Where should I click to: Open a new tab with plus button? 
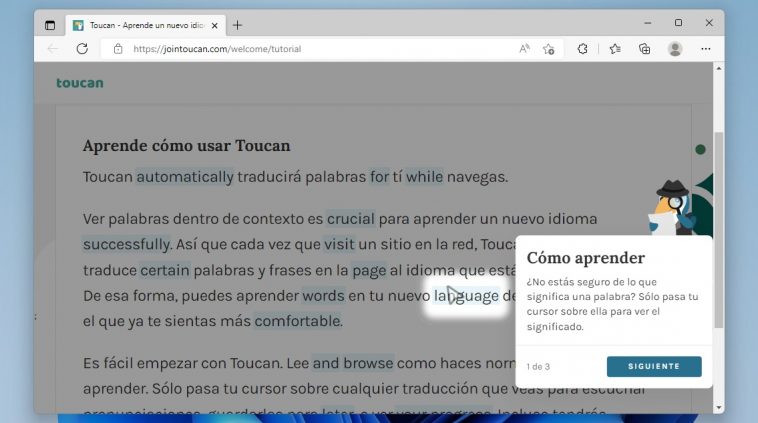tap(237, 25)
